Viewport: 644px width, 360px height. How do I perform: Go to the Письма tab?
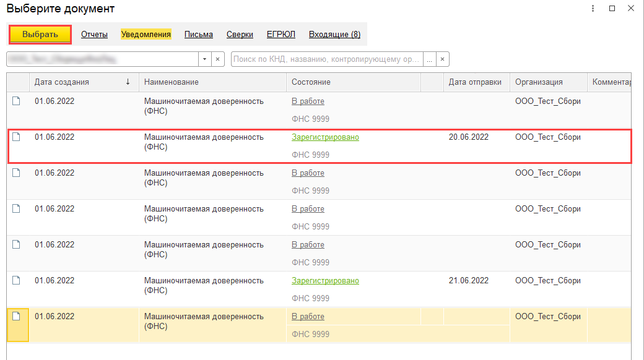(x=199, y=35)
